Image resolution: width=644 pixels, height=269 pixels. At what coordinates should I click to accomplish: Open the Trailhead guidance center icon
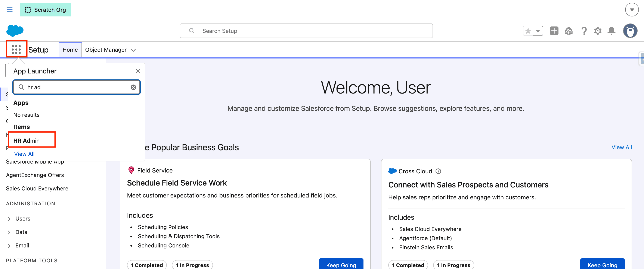(x=569, y=31)
